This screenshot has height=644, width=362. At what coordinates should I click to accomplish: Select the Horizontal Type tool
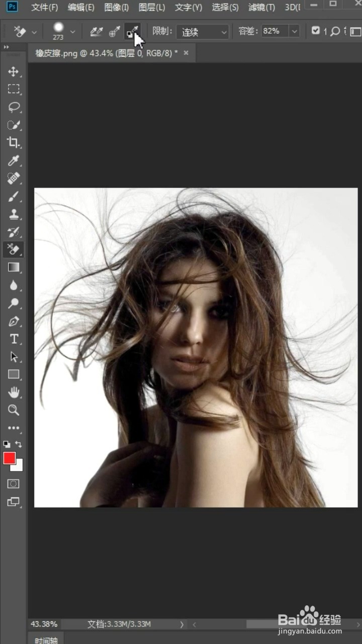pyautogui.click(x=14, y=339)
